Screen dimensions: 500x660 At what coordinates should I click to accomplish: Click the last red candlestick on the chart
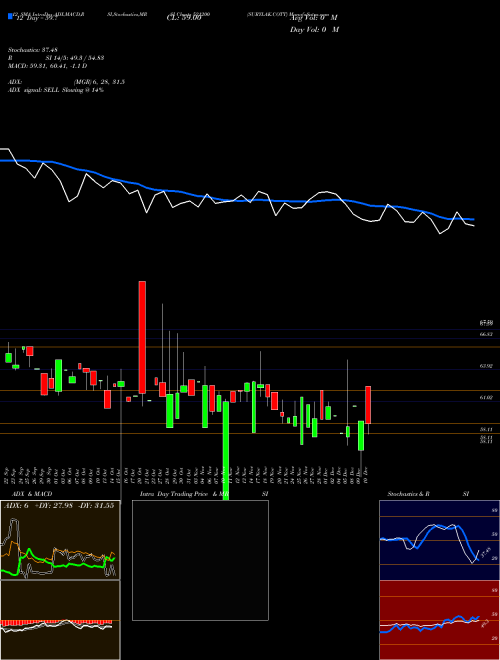368,405
